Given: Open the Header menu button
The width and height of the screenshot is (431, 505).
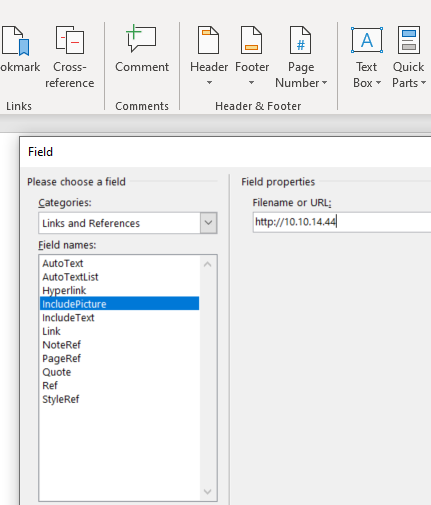Looking at the screenshot, I should tap(209, 56).
